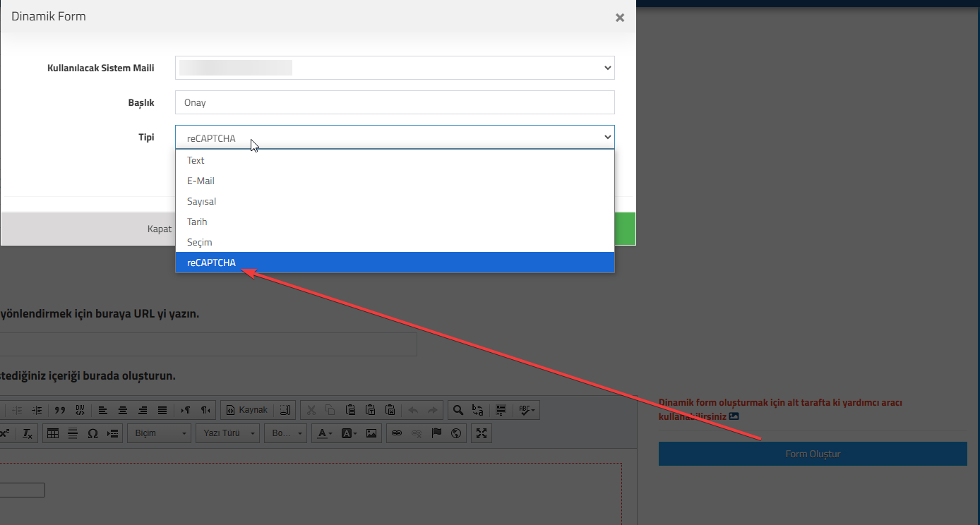
Task: Align text left in the editor
Action: point(103,410)
